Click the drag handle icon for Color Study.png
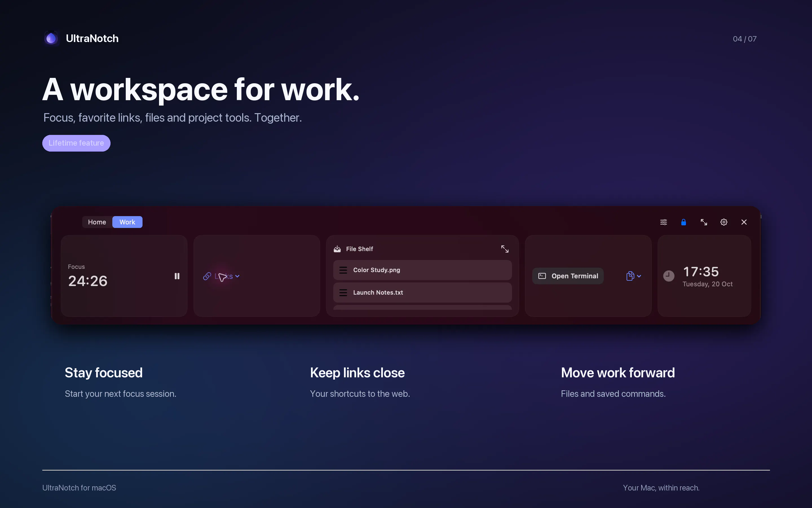Screen dimensions: 812x508 point(343,270)
